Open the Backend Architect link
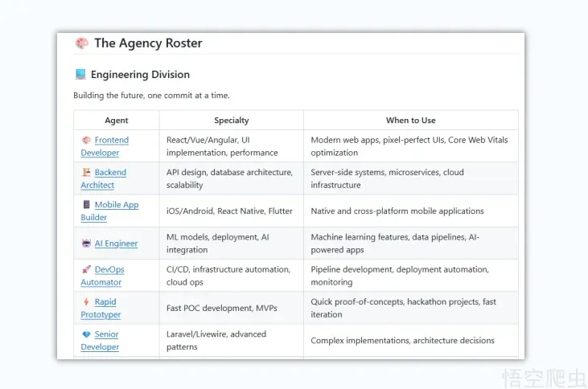The height and width of the screenshot is (389, 588). pyautogui.click(x=104, y=178)
